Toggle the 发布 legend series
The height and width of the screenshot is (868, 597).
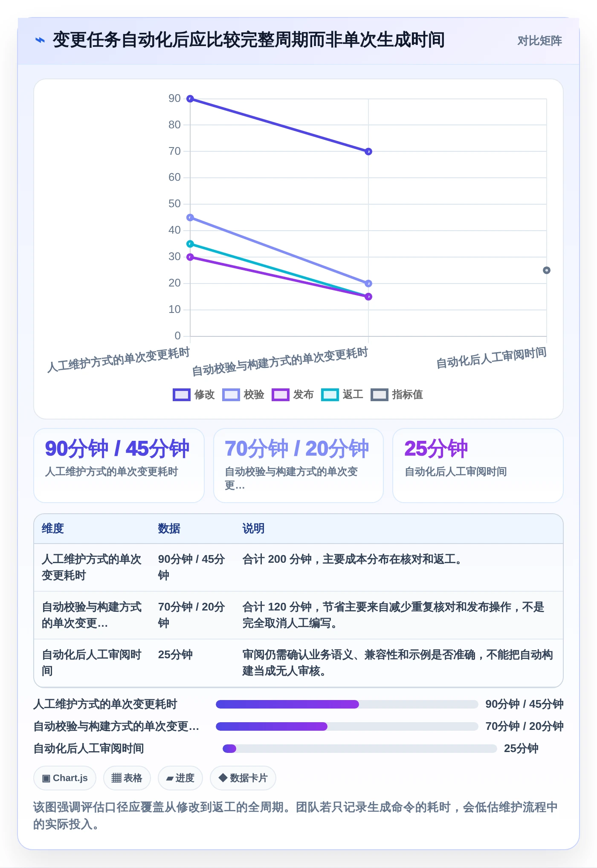[x=293, y=395]
